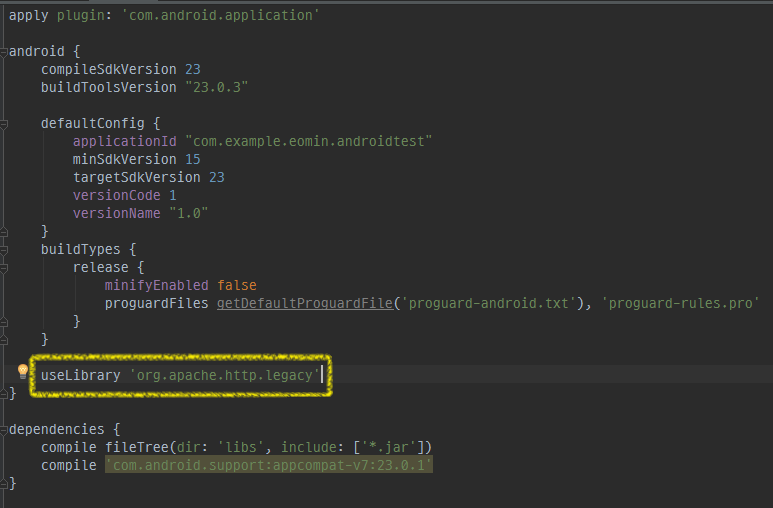Click the buildToolsVersion "23.0.3" string
This screenshot has height=508, width=773.
pyautogui.click(x=216, y=87)
